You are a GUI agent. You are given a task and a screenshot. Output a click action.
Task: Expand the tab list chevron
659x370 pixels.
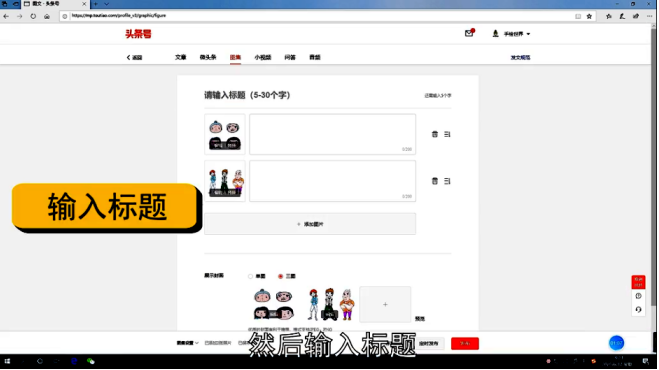(x=106, y=4)
